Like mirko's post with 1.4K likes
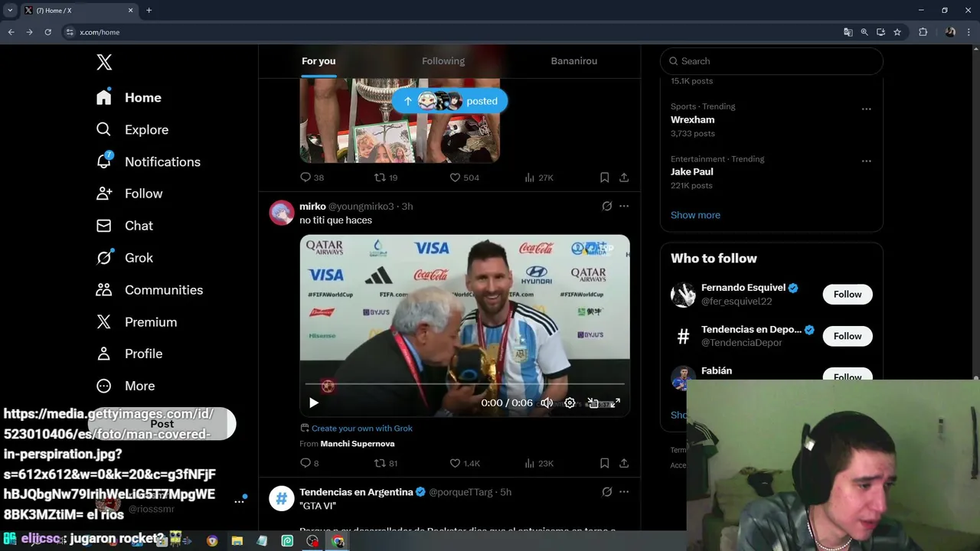The width and height of the screenshot is (980, 551). [x=464, y=463]
